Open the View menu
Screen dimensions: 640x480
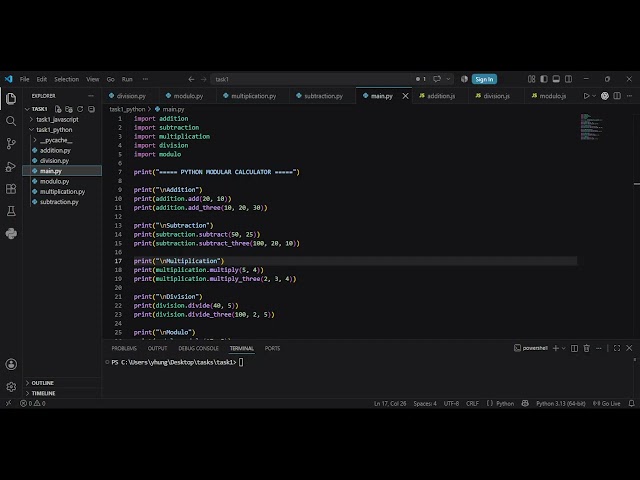click(x=93, y=79)
